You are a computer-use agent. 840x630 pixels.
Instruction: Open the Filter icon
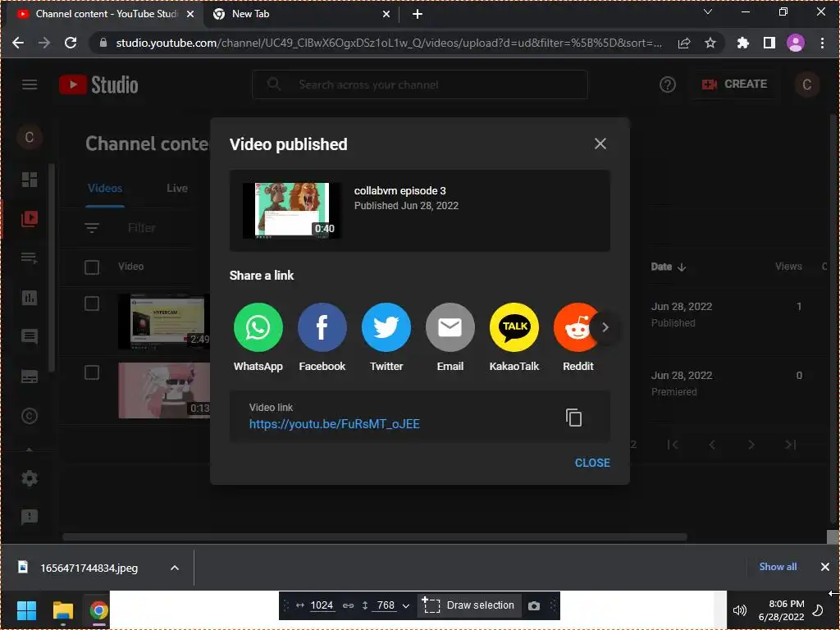(92, 228)
